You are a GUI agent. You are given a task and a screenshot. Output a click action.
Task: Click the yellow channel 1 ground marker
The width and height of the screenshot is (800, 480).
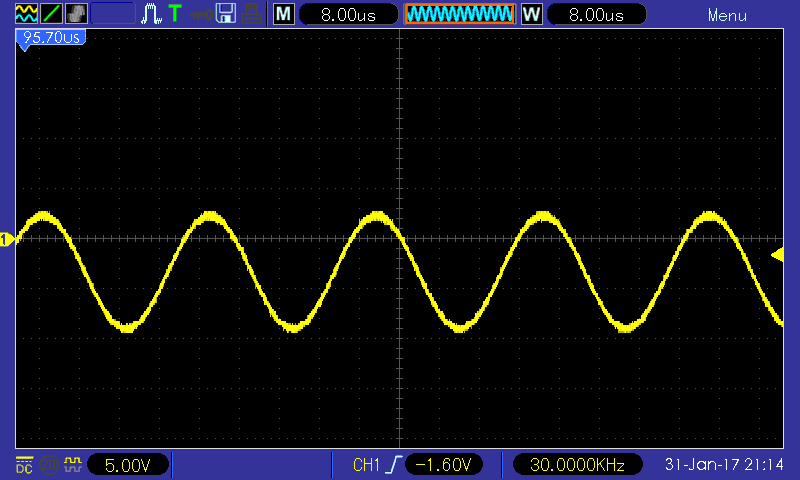point(7,239)
